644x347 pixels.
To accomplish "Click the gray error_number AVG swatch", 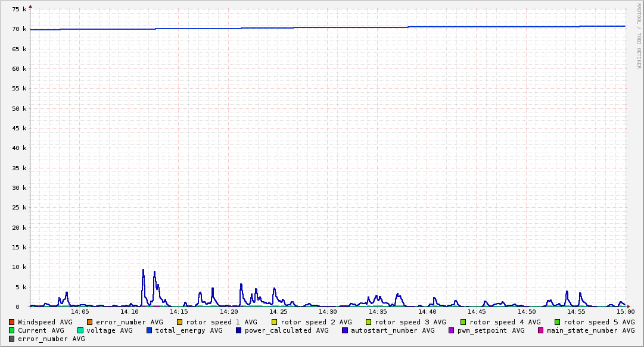I will click(x=12, y=339).
